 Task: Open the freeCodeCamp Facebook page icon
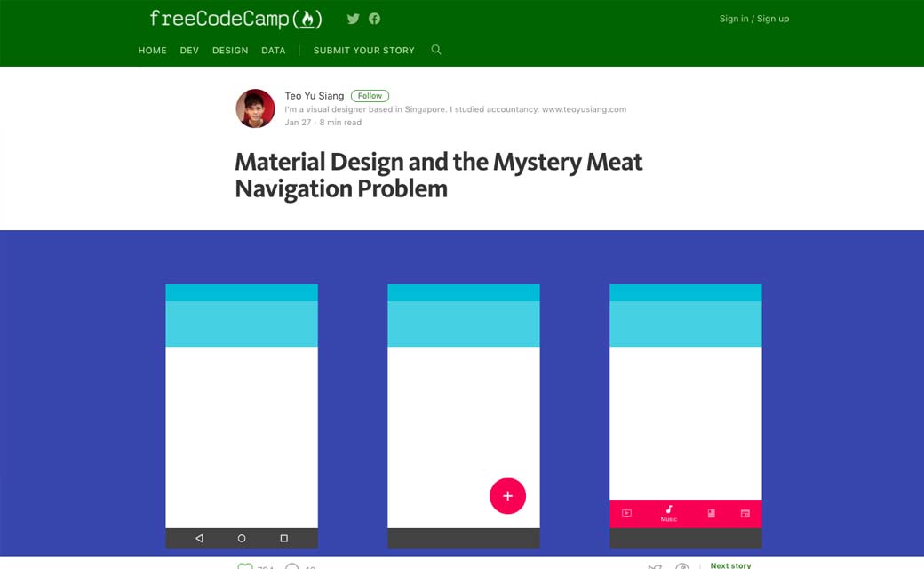375,19
